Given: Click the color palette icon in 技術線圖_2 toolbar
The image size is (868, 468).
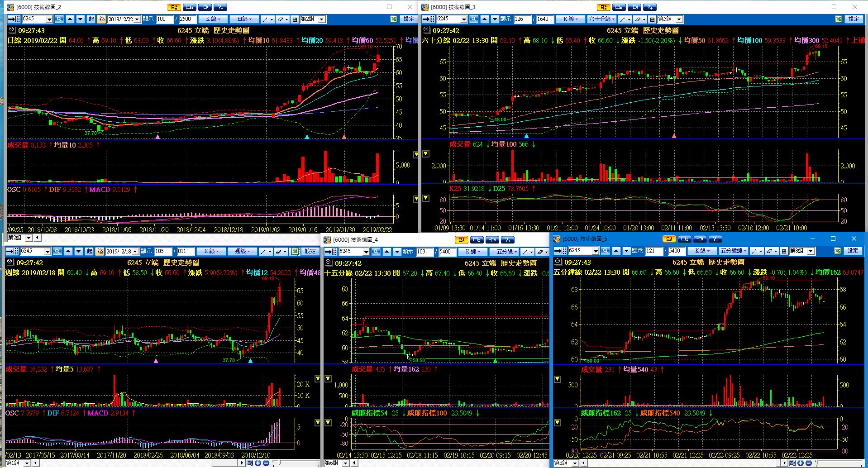Looking at the screenshot, I should (x=295, y=19).
